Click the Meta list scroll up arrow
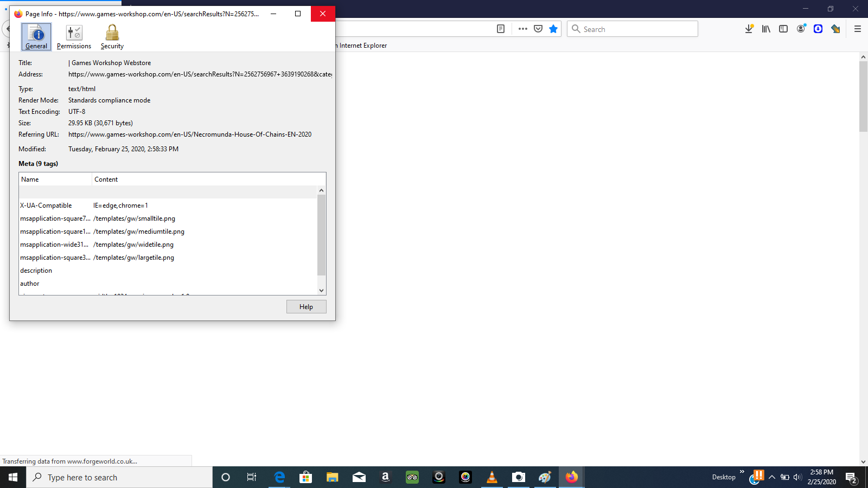The width and height of the screenshot is (868, 488). [x=321, y=190]
